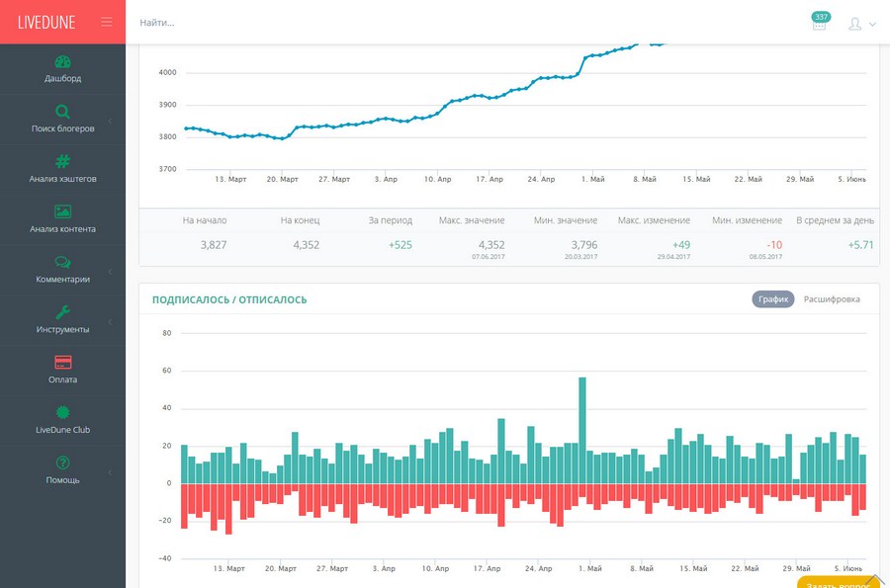Switch chart view to График

pos(773,299)
